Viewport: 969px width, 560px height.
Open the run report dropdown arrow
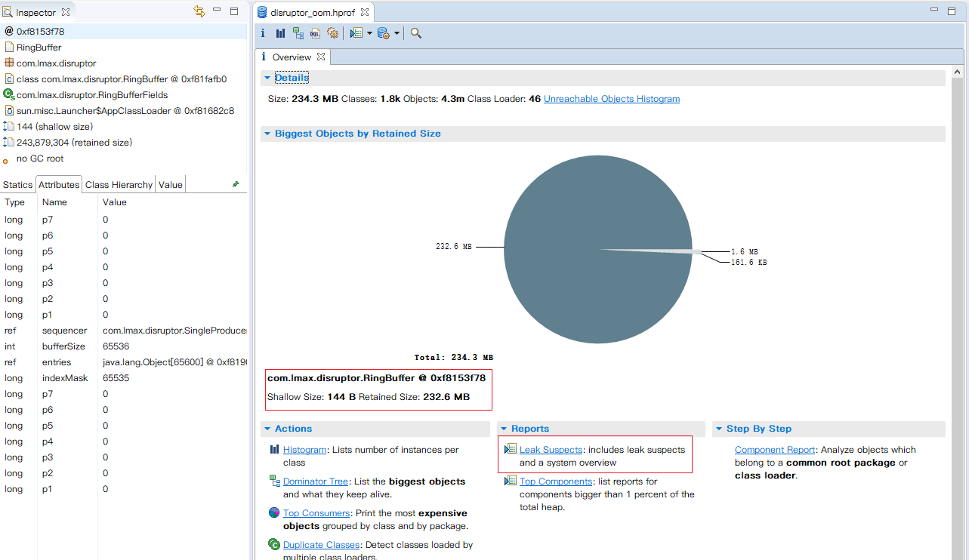pos(369,33)
